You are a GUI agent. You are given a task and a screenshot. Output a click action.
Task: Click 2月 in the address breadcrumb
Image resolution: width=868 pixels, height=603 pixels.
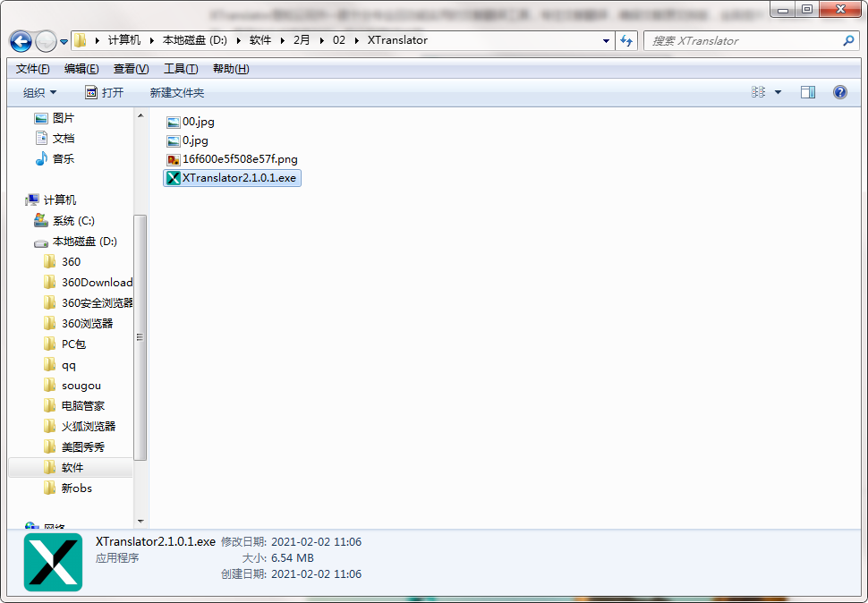click(302, 40)
